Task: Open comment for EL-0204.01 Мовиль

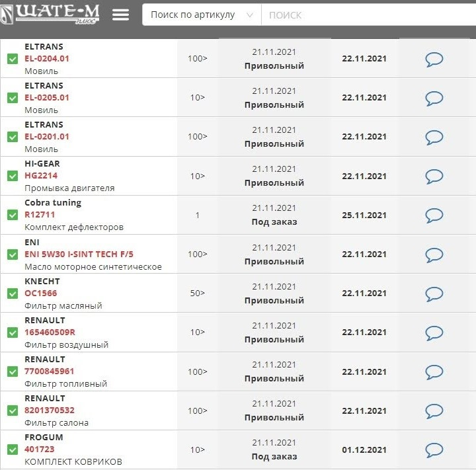Action: pos(434,59)
